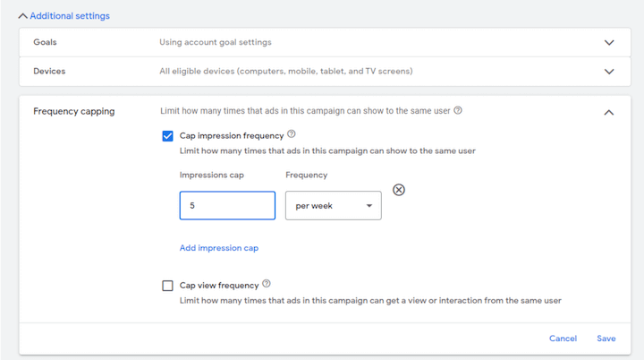Screen dimensions: 644x360
Task: Click help icon next to Cap view frequency
Action: (267, 284)
